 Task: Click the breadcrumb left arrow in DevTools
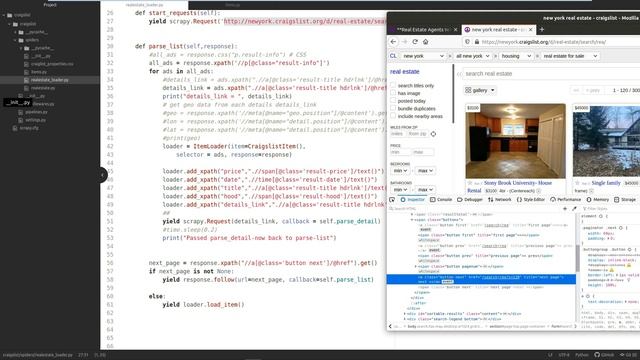pos(390,326)
